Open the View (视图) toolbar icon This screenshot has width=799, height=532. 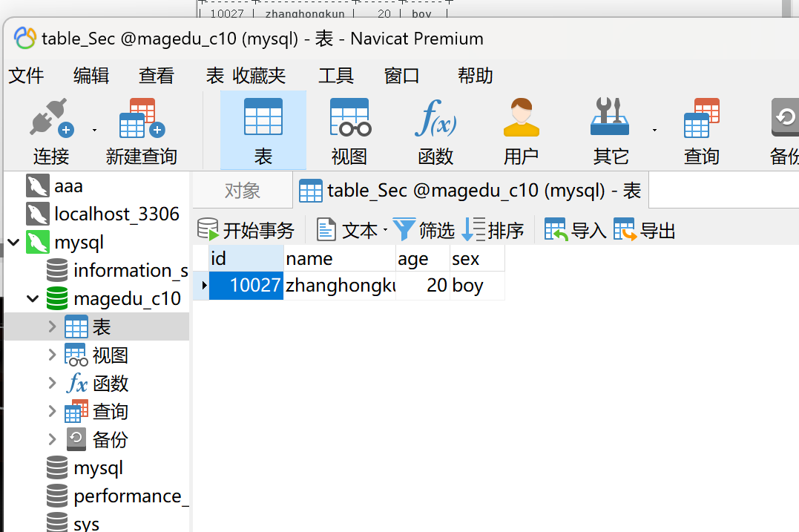(x=349, y=131)
